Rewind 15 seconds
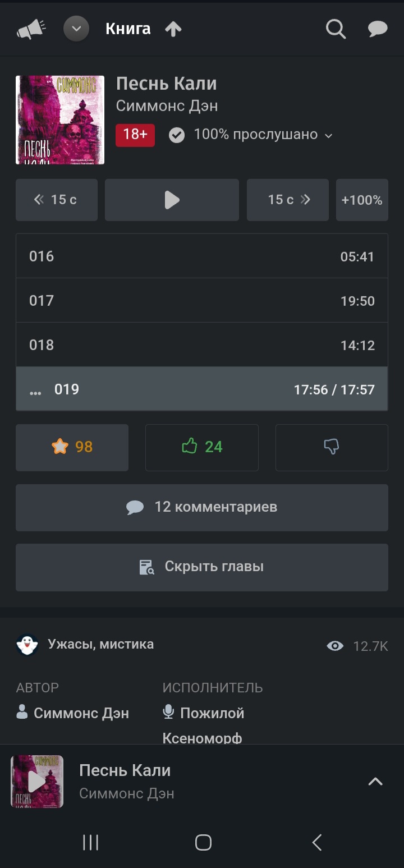Viewport: 404px width, 868px height. (x=56, y=200)
